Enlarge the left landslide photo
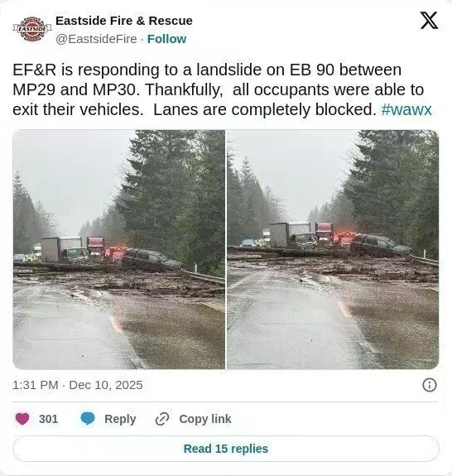The height and width of the screenshot is (476, 452). click(x=118, y=249)
